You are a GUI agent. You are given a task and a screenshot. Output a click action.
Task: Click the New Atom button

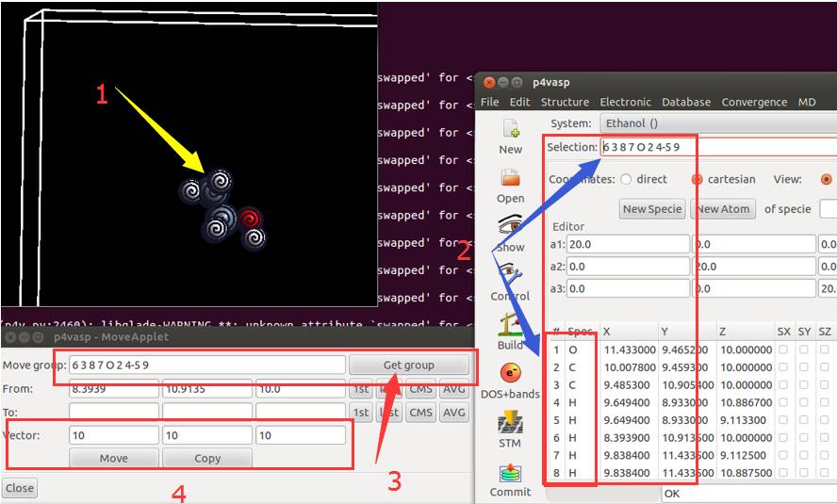(x=723, y=209)
